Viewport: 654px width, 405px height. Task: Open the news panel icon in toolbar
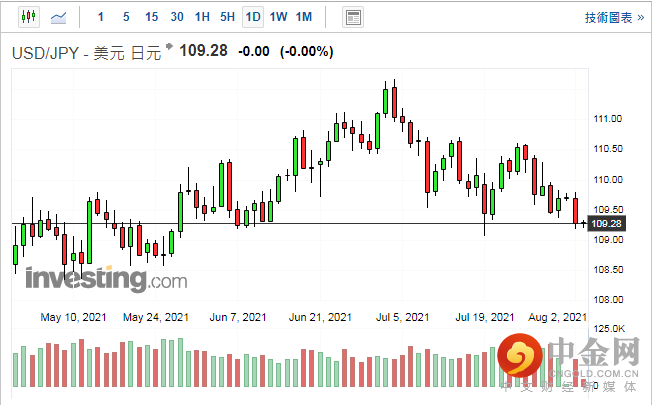353,17
